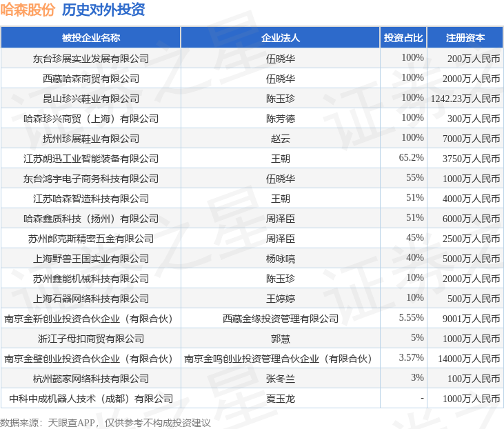This screenshot has width=504, height=429.
Task: Select 上海野兽王国实业有限公司 cell
Action: click(91, 259)
